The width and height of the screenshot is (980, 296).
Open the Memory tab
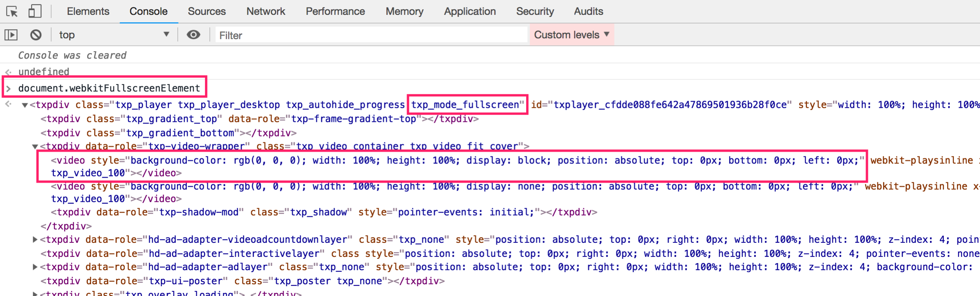pos(404,11)
